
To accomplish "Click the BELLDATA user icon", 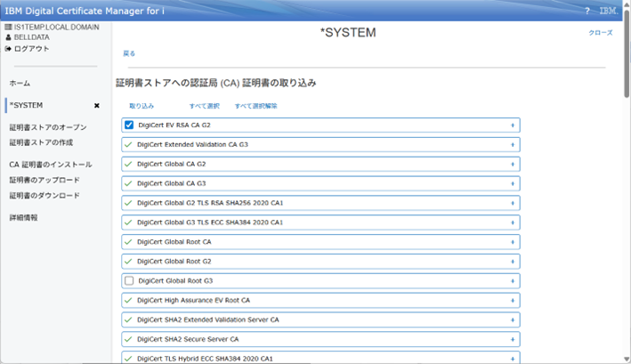I will point(8,38).
